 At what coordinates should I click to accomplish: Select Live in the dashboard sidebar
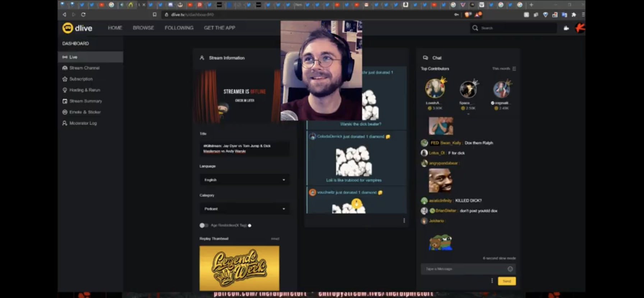[91, 57]
